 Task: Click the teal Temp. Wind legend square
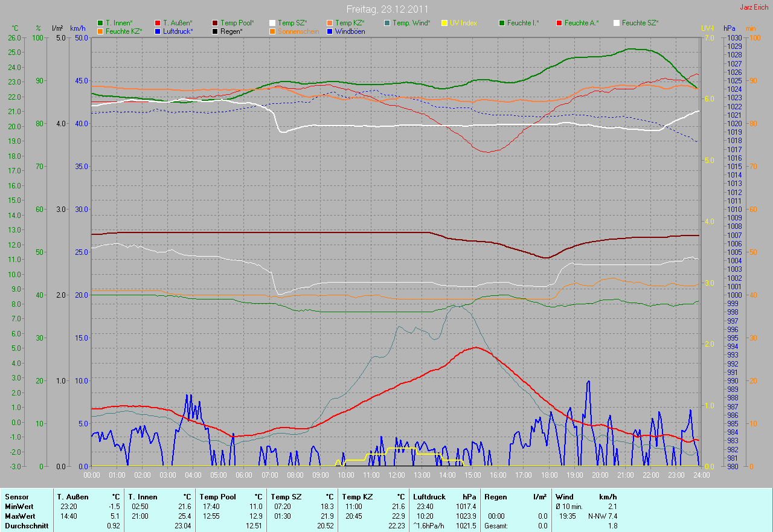387,23
